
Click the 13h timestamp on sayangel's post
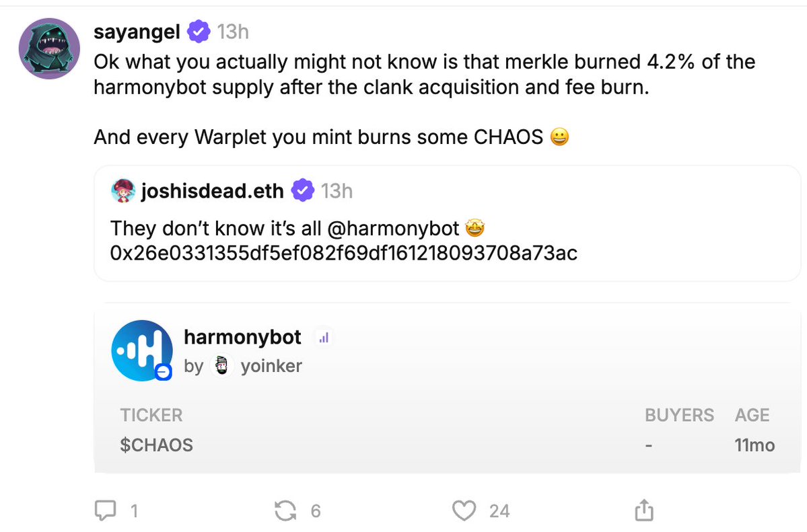[x=233, y=31]
